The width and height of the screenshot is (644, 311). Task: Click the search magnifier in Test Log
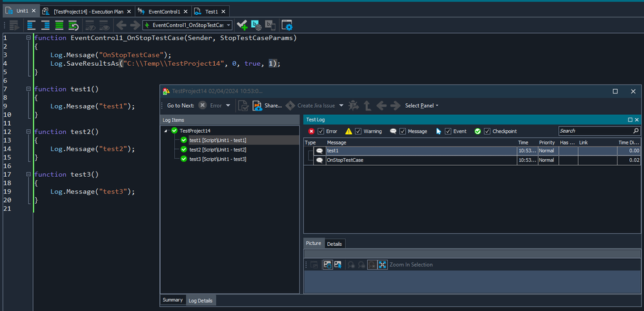pyautogui.click(x=636, y=131)
